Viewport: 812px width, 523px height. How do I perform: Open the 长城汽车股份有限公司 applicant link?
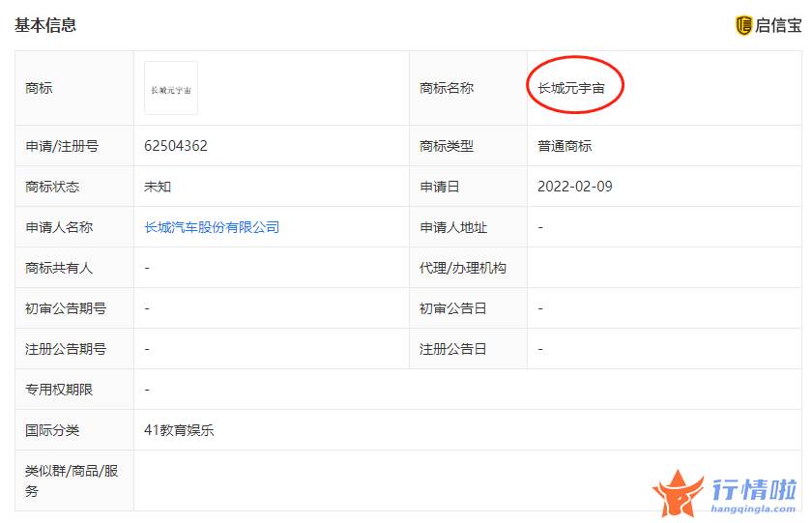[x=212, y=227]
